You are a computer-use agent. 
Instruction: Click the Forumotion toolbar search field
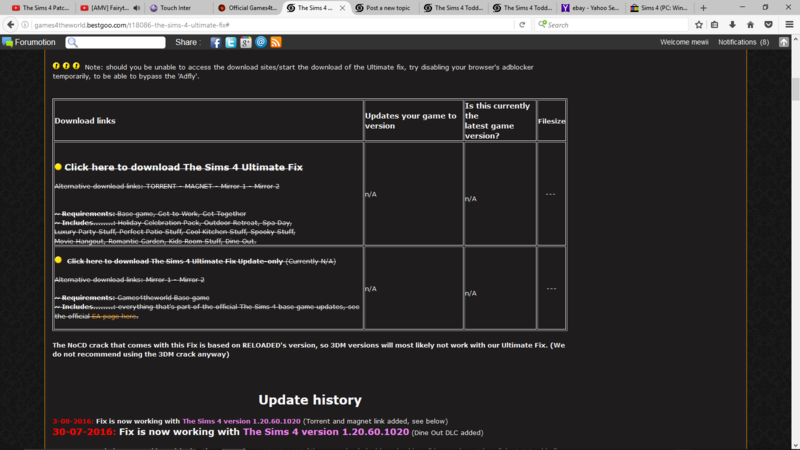point(115,42)
